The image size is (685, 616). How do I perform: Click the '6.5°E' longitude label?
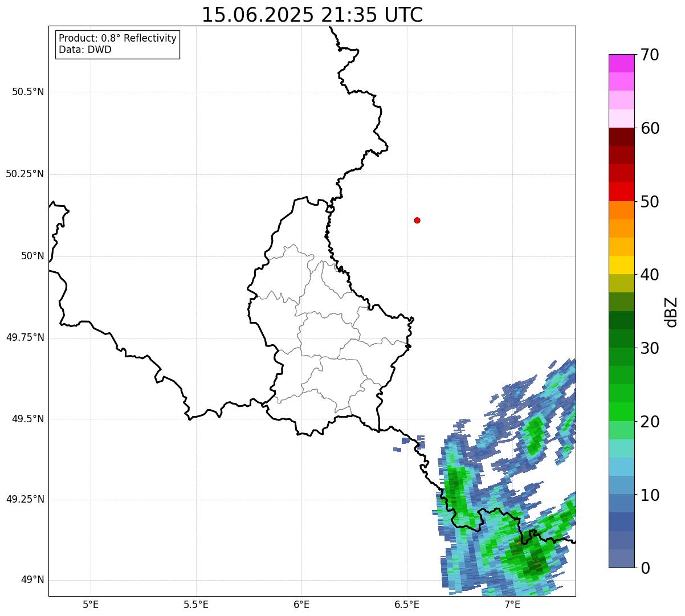(x=407, y=604)
